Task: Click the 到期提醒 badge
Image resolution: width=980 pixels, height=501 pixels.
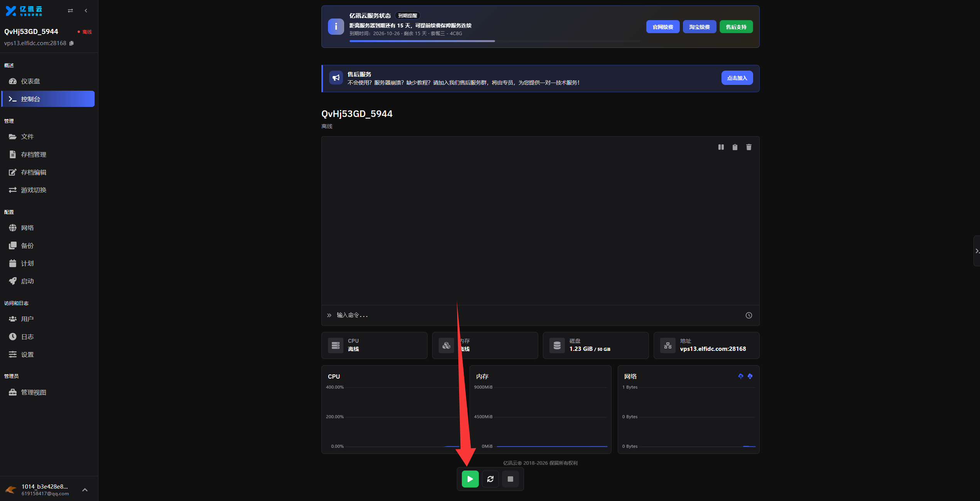Action: click(x=407, y=16)
